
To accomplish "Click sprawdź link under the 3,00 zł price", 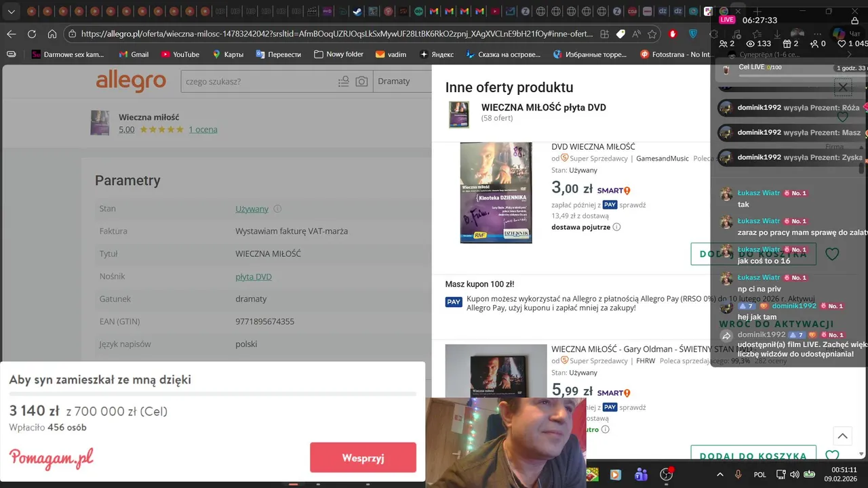I will click(633, 205).
